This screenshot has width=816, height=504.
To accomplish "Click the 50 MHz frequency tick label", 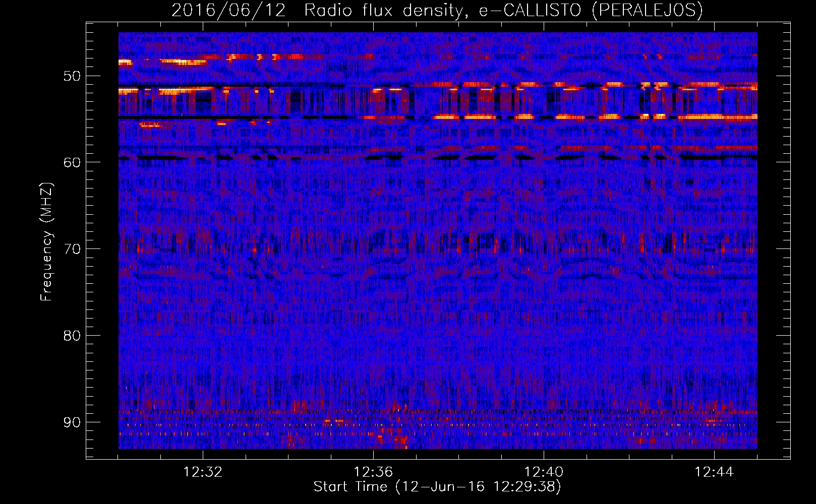I will [x=72, y=77].
